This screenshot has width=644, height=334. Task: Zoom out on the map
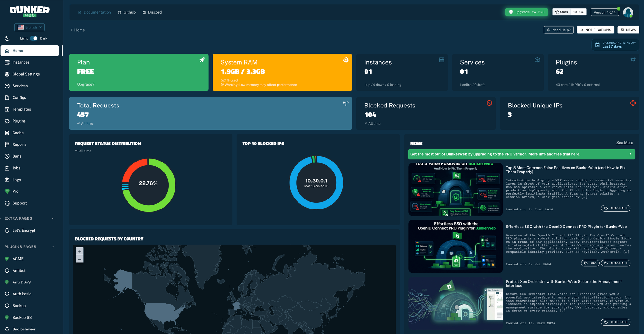[80, 259]
